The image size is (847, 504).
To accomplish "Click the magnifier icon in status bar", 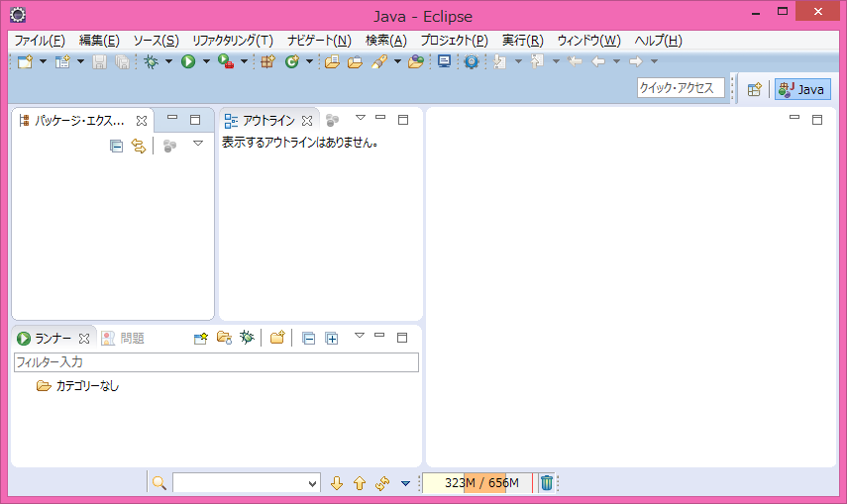I will point(159,483).
